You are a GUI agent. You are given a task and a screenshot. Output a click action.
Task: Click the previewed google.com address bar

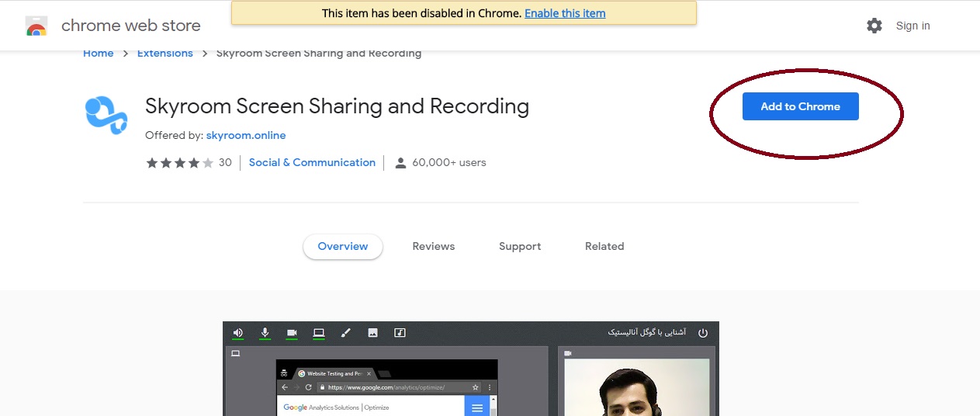(x=398, y=387)
